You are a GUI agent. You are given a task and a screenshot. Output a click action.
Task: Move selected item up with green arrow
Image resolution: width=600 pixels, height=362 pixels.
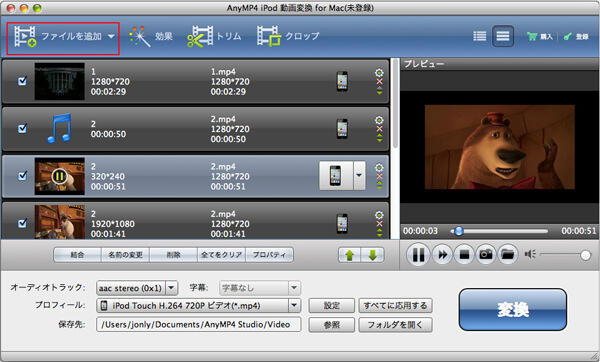click(349, 255)
